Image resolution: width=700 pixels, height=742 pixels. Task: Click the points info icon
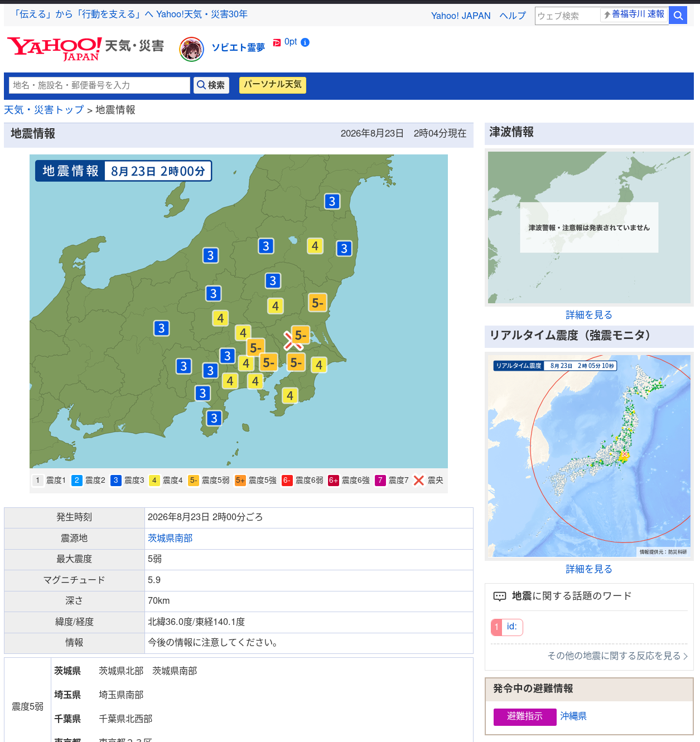(x=305, y=42)
